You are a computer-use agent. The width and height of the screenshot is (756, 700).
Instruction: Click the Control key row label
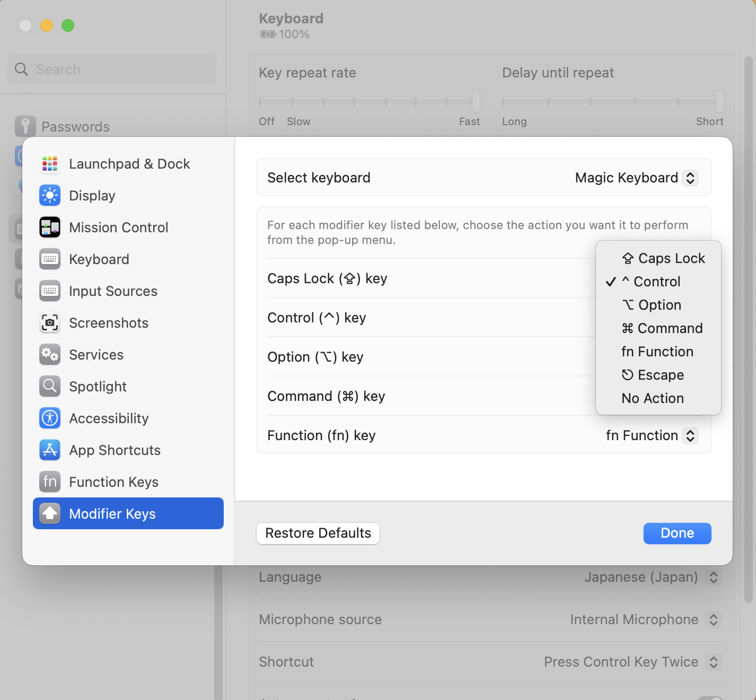(x=317, y=318)
